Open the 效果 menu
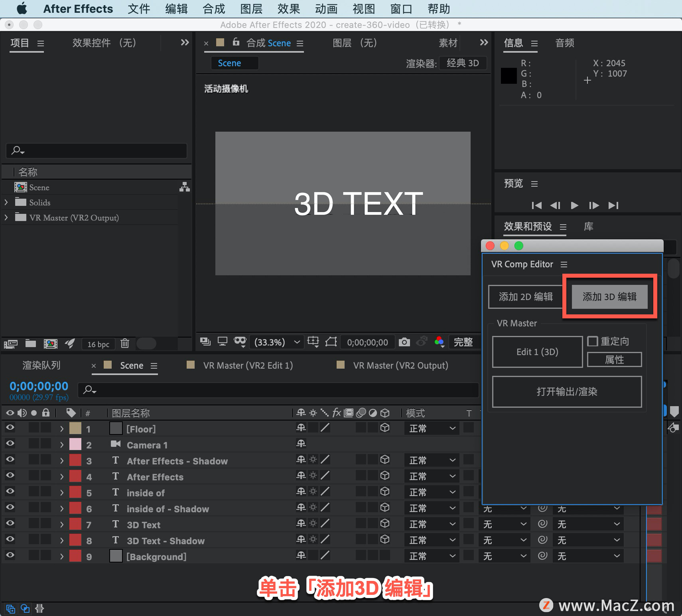682x616 pixels. pyautogui.click(x=289, y=9)
